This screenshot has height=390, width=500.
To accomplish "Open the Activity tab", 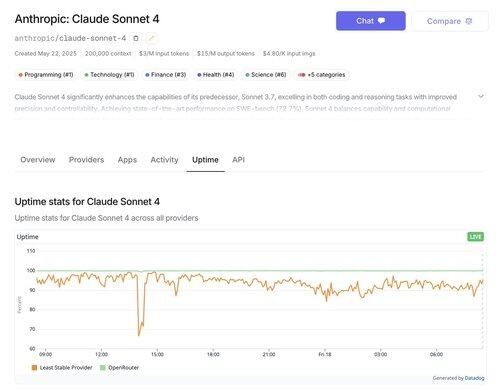I will [164, 160].
